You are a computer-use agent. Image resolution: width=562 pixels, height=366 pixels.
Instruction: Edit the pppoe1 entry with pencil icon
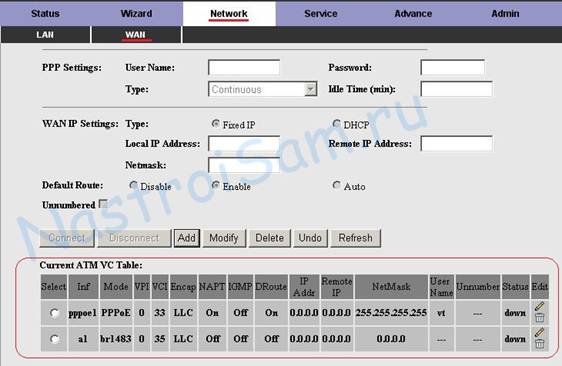pyautogui.click(x=539, y=306)
